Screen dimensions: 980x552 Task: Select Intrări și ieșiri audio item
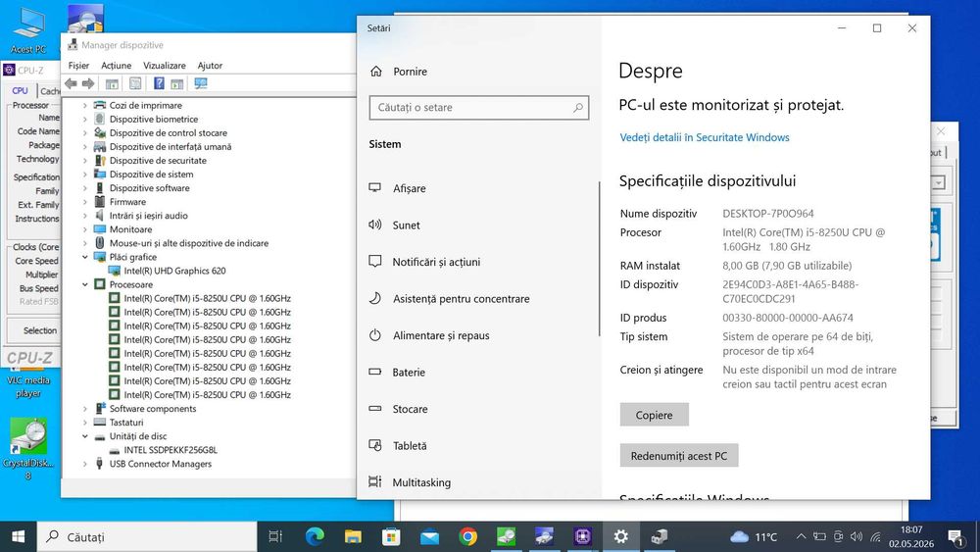coord(148,216)
